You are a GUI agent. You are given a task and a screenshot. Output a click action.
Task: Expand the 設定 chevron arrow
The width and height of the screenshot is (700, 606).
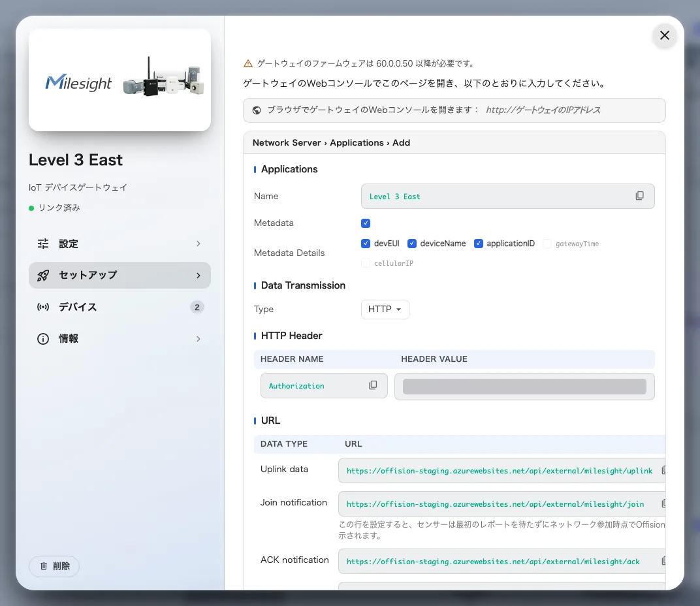(199, 244)
